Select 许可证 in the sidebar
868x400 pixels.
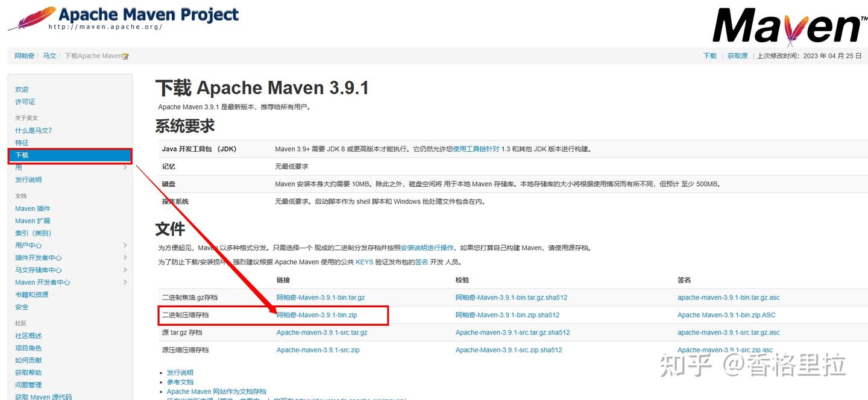point(25,102)
